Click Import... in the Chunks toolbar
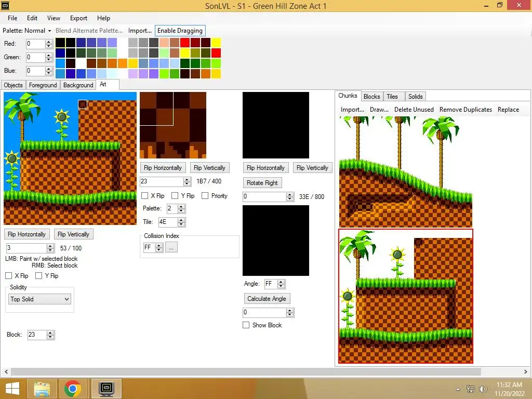Screen dimensions: 532x399 tap(352, 110)
